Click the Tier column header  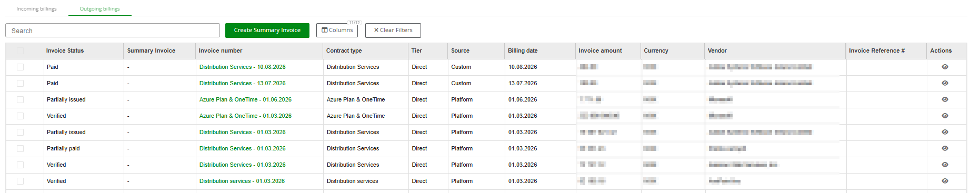click(416, 50)
